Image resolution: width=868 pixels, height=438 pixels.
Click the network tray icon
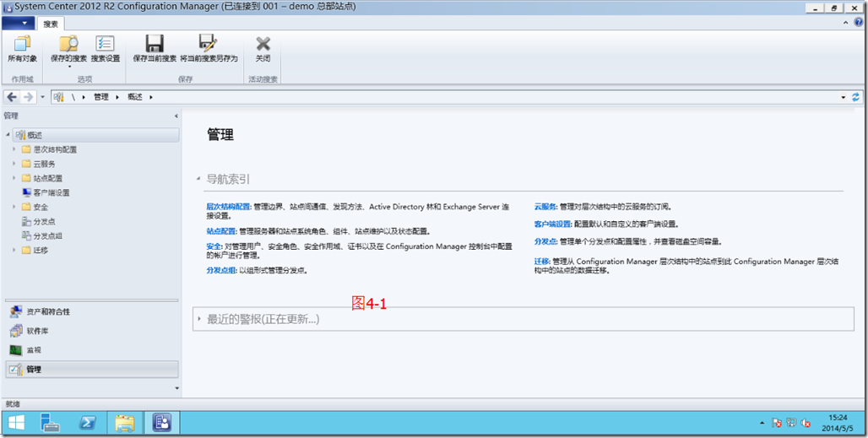pos(791,423)
